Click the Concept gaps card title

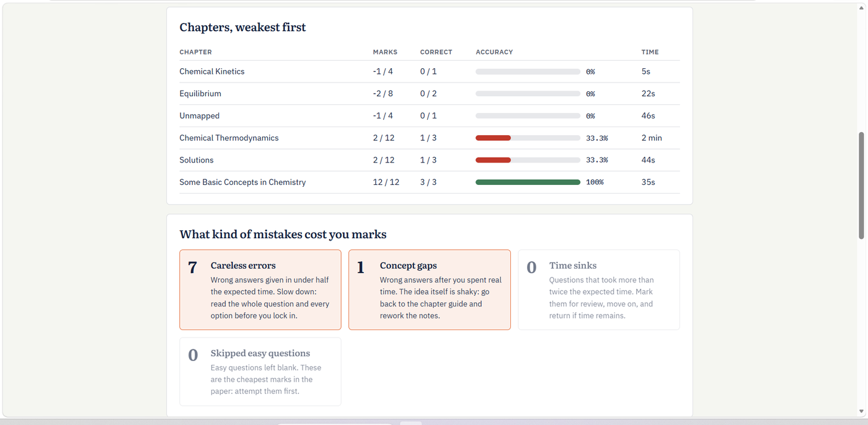(x=409, y=266)
